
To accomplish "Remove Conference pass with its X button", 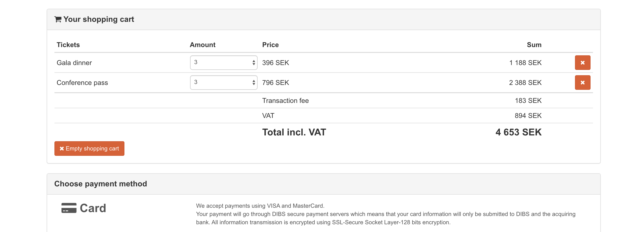I will 582,83.
